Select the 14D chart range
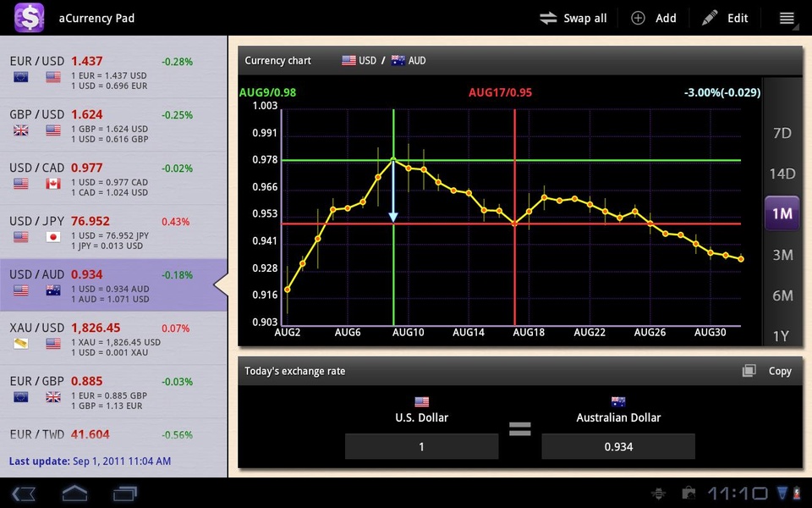The image size is (812, 508). tap(782, 174)
